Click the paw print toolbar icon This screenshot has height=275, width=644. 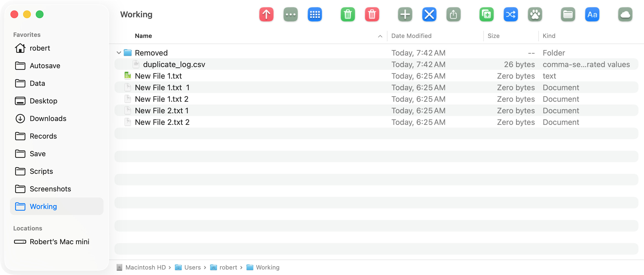535,14
